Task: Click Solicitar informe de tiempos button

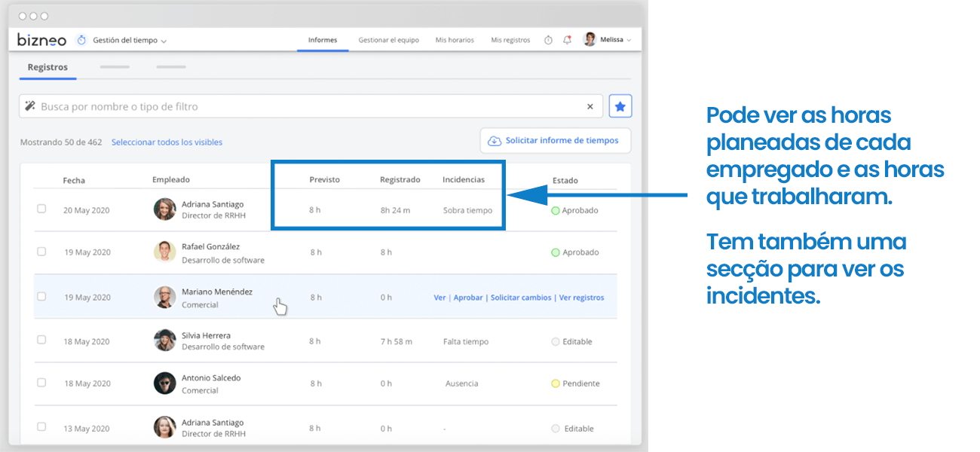Action: point(555,141)
